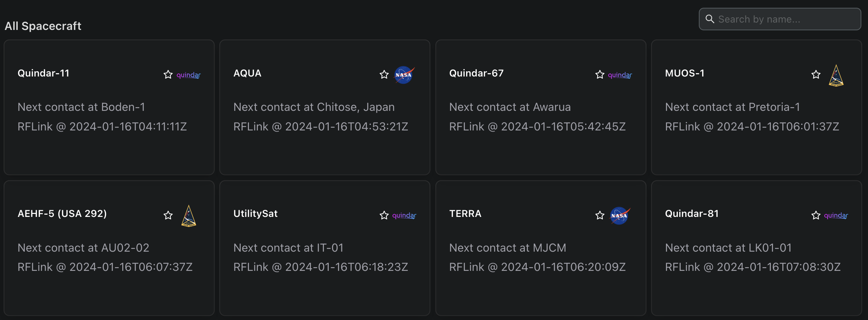Toggle the favorite star on Quindar-67
Image resolution: width=868 pixels, height=320 pixels.
pos(600,75)
